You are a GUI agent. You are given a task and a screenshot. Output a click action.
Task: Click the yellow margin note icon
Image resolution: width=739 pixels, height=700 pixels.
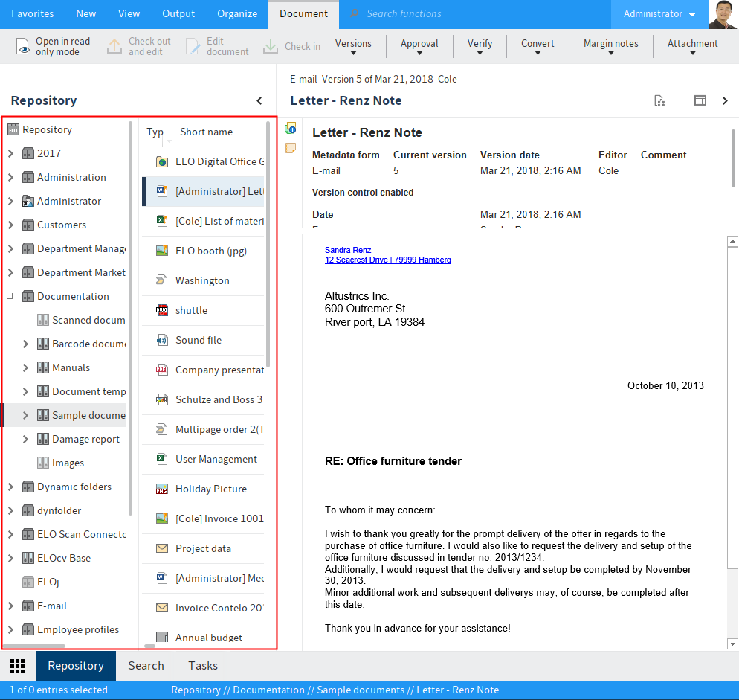291,147
